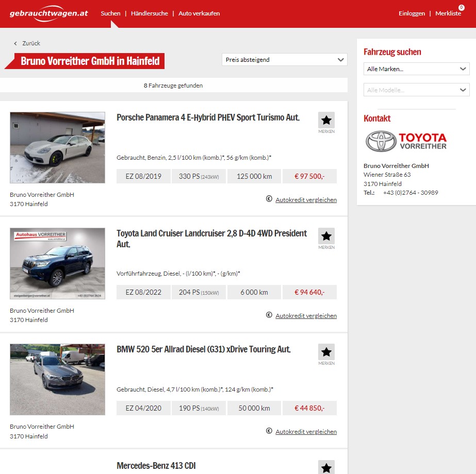The image size is (476, 474).
Task: Compare Autokredit for the Toyota Land Cruiser
Action: click(x=306, y=316)
